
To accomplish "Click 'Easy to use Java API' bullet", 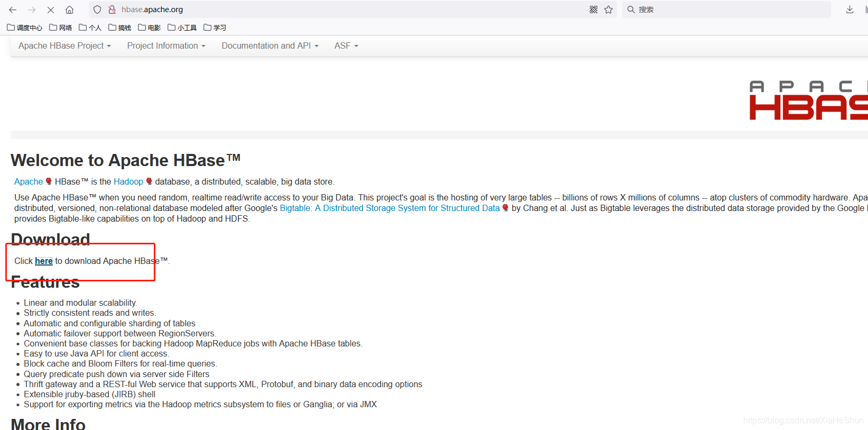I will point(96,353).
